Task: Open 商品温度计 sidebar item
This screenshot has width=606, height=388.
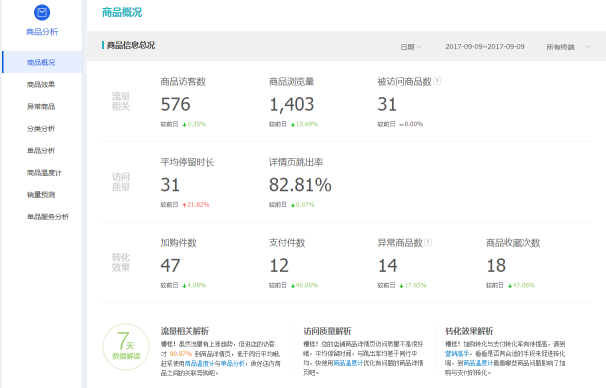Action: point(44,172)
